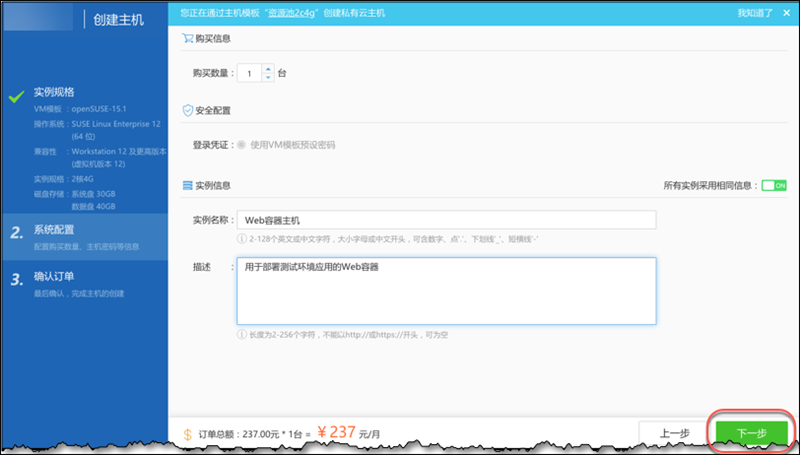This screenshot has height=455, width=800.
Task: Open the 实例规格 step in sidebar
Action: pos(54,92)
